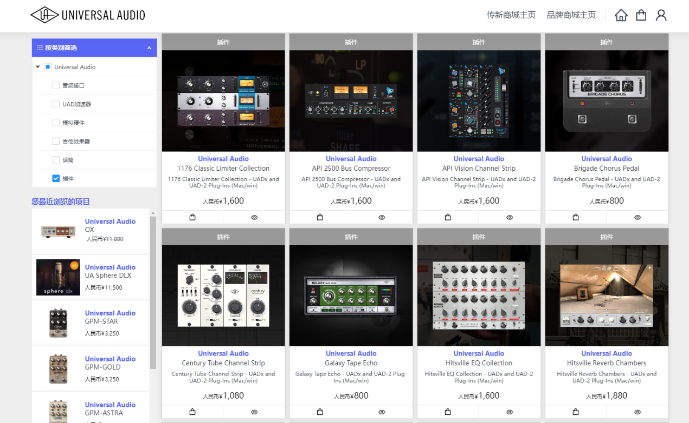Viewport: 689px width, 423px height.
Task: Quick-view API Vision Channel Strip eye icon
Action: [x=510, y=217]
